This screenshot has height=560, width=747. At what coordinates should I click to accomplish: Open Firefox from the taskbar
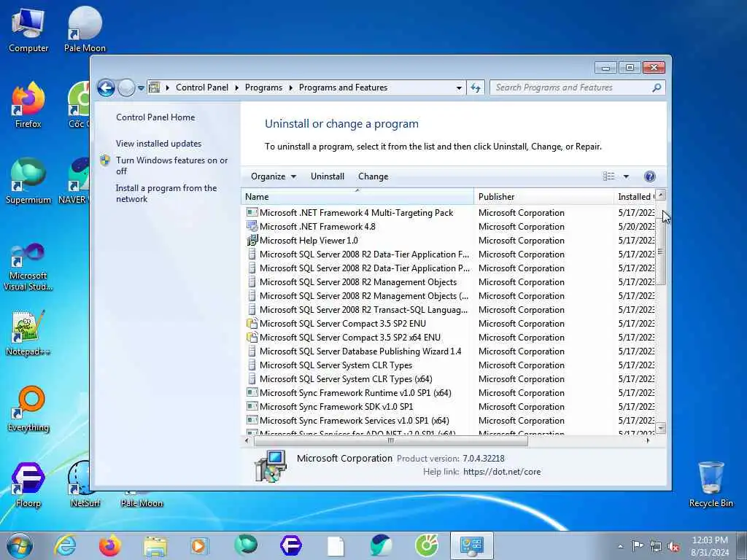109,545
